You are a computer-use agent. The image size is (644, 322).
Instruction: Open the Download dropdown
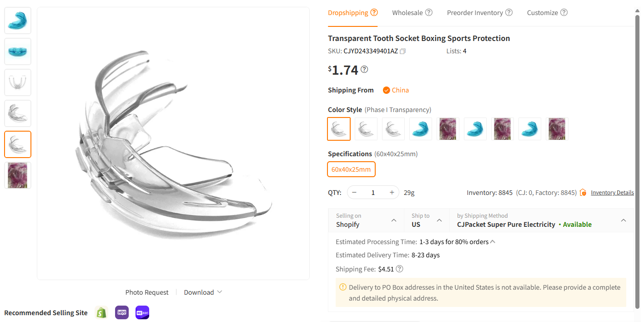[x=202, y=292]
